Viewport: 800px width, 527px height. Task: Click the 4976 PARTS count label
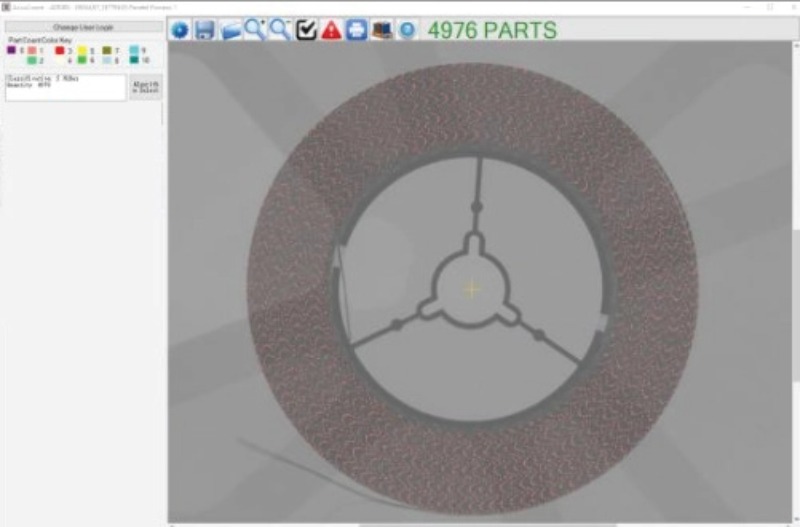[492, 30]
